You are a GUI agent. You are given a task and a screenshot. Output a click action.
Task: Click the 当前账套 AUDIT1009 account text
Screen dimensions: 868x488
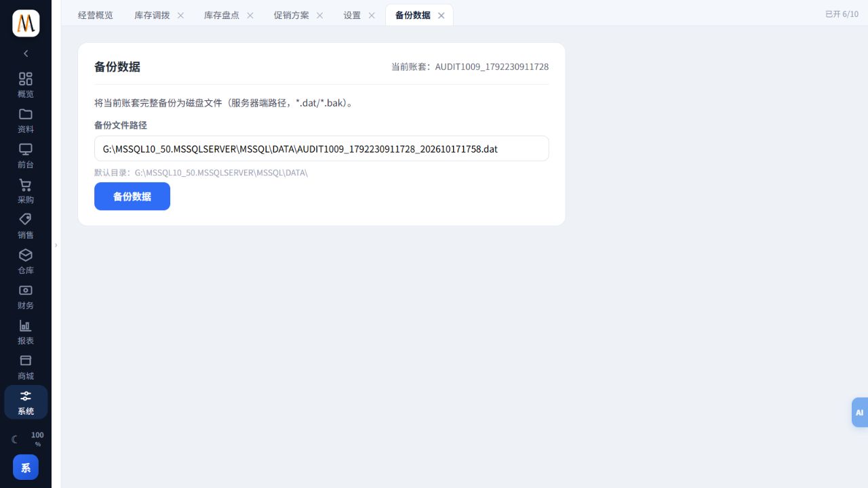(470, 66)
